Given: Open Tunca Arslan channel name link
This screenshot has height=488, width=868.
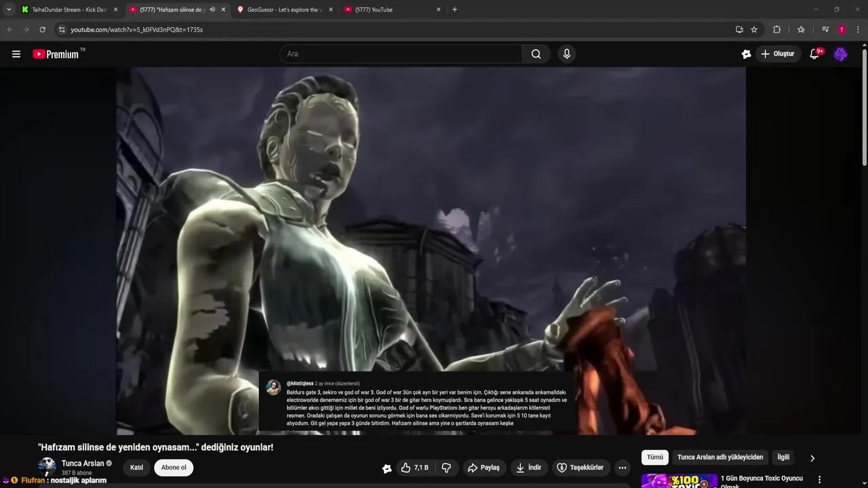Looking at the screenshot, I should [x=83, y=464].
